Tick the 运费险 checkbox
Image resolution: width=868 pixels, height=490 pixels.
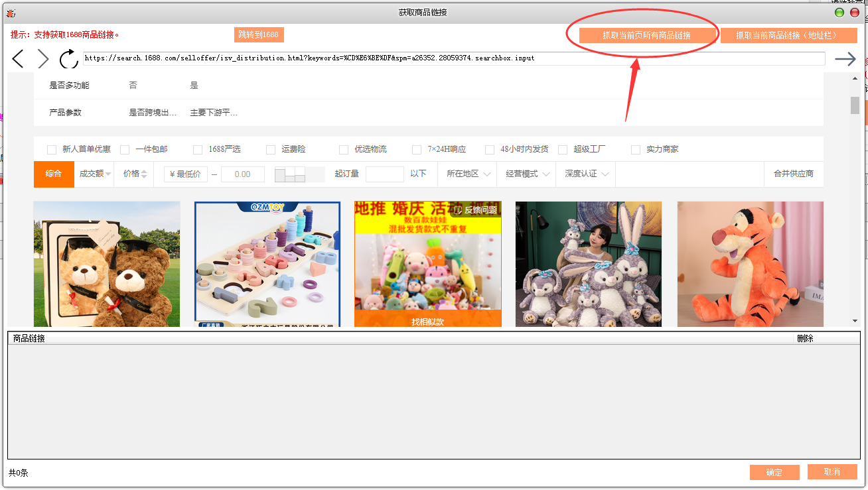coord(271,150)
